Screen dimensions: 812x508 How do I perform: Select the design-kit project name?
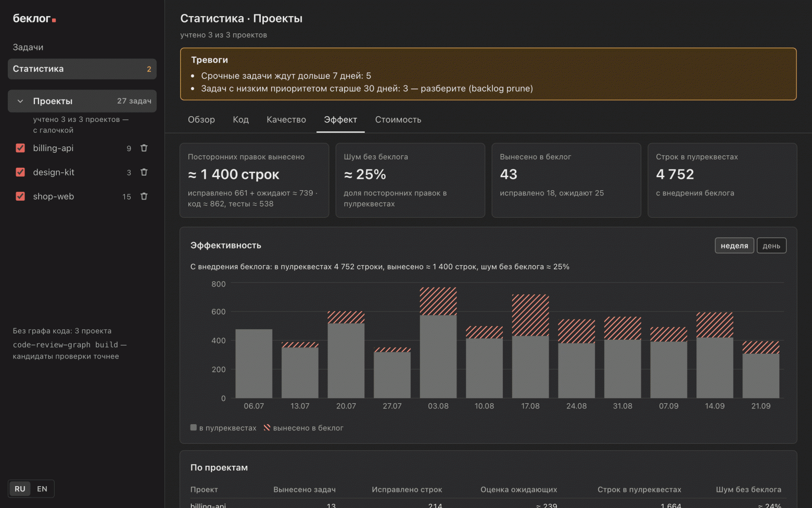click(54, 172)
